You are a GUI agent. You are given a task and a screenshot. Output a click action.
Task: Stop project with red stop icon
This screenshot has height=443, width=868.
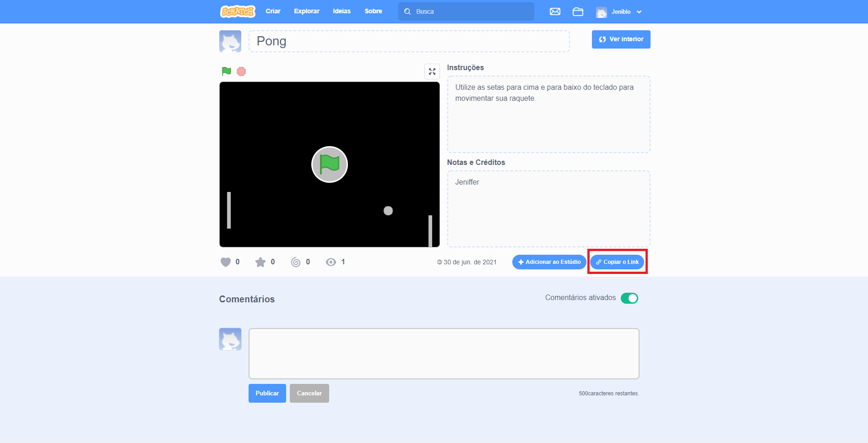[x=241, y=71]
